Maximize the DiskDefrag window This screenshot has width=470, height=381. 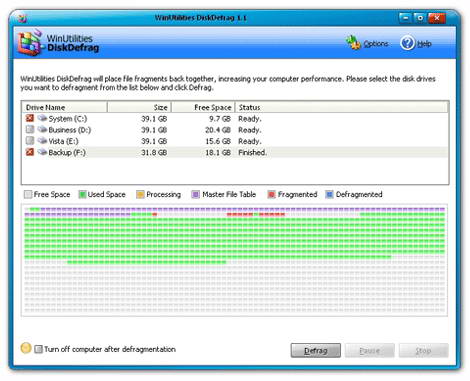click(x=420, y=18)
